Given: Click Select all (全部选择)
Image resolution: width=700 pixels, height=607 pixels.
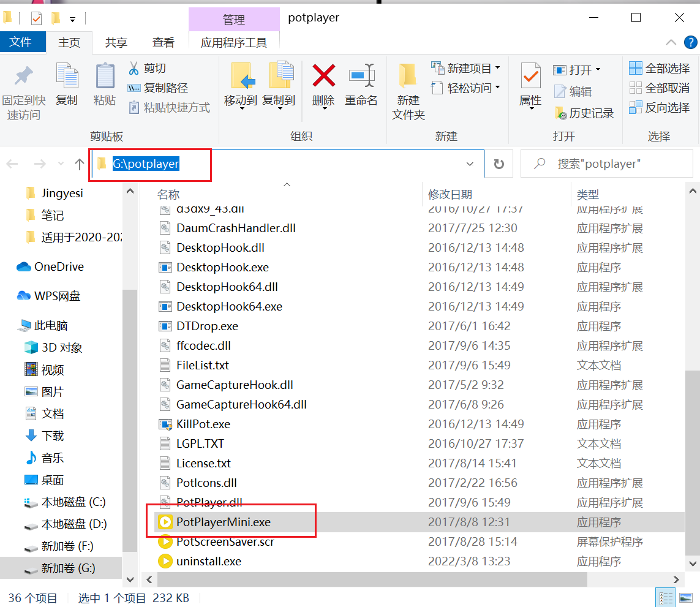Looking at the screenshot, I should click(660, 69).
